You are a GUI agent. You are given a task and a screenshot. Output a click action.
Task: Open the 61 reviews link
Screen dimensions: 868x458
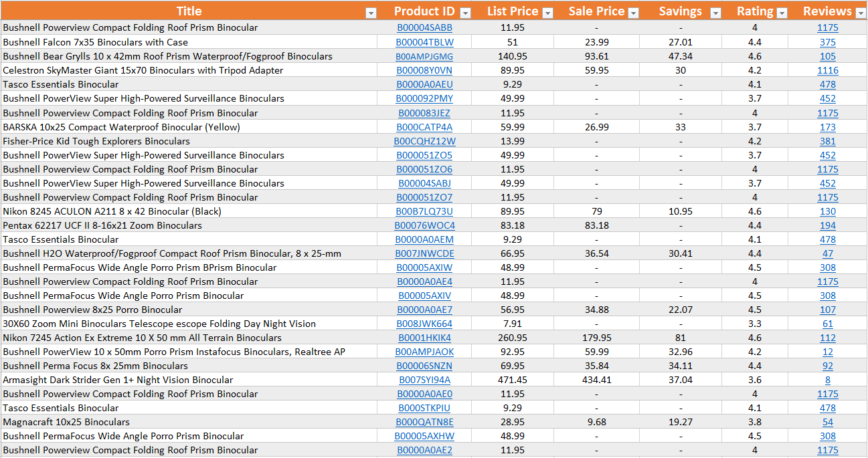pos(828,324)
